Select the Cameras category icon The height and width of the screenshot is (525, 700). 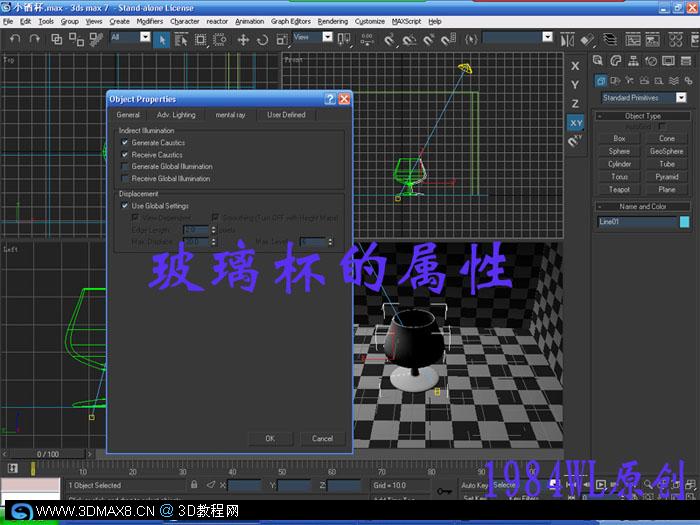tap(644, 81)
